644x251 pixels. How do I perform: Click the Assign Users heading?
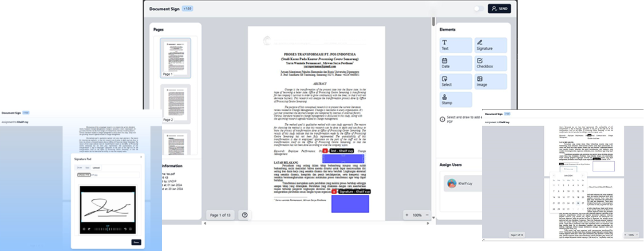(451, 164)
